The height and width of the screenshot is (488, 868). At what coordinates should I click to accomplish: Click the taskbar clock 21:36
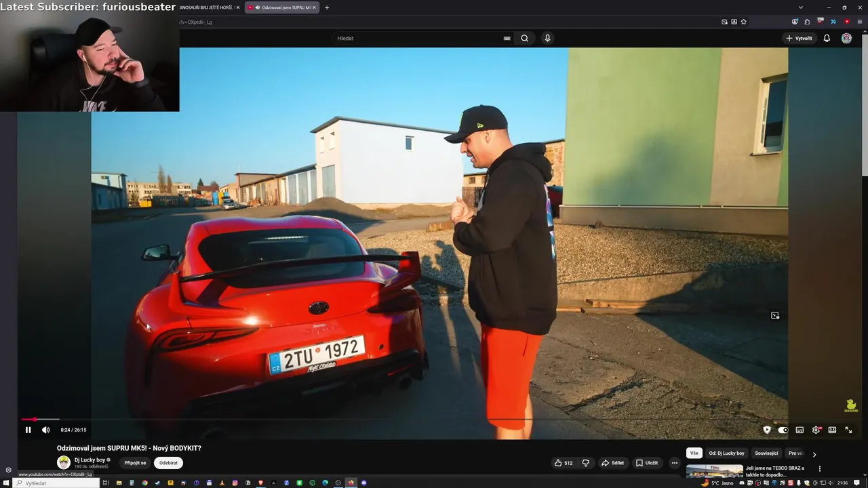(843, 483)
